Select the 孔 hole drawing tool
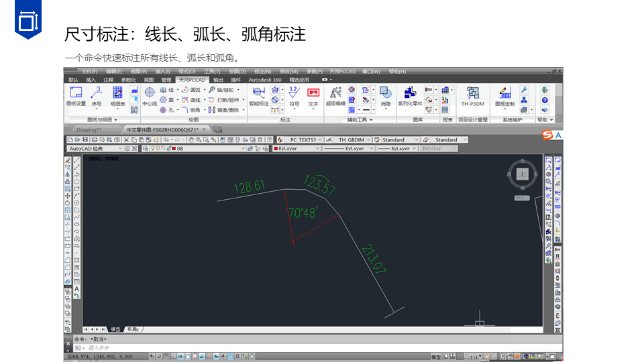 coord(167,110)
